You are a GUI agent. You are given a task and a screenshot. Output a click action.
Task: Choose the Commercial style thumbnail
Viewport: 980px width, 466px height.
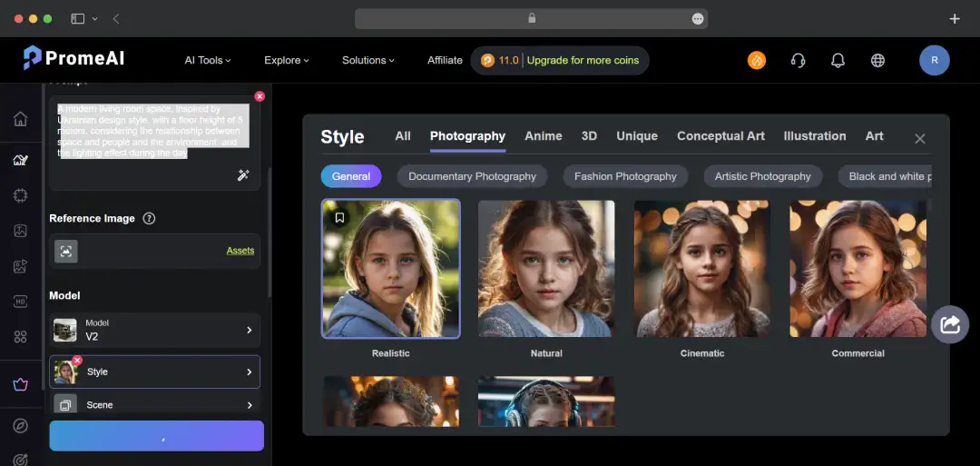point(858,269)
